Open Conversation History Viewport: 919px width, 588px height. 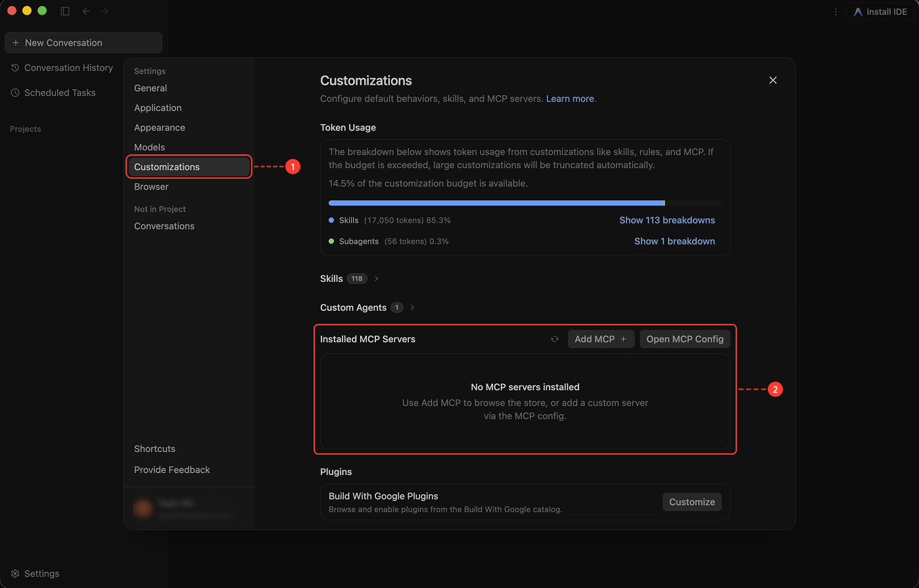coord(62,68)
